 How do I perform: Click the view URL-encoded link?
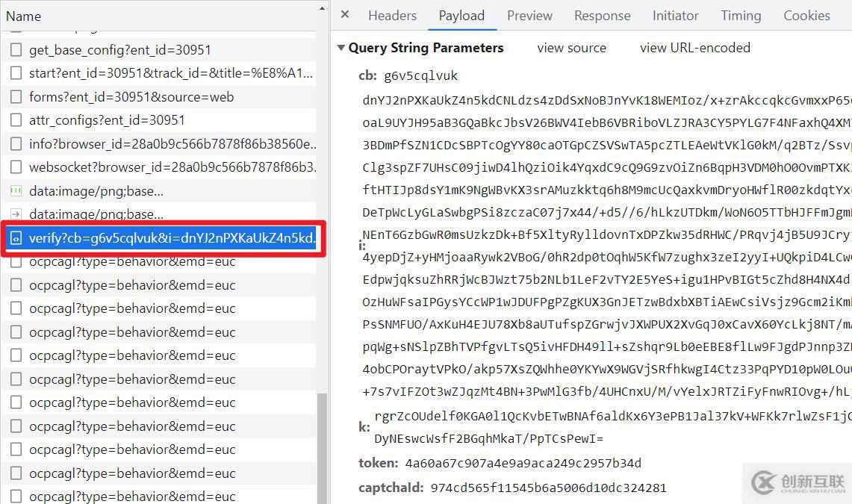[x=695, y=48]
